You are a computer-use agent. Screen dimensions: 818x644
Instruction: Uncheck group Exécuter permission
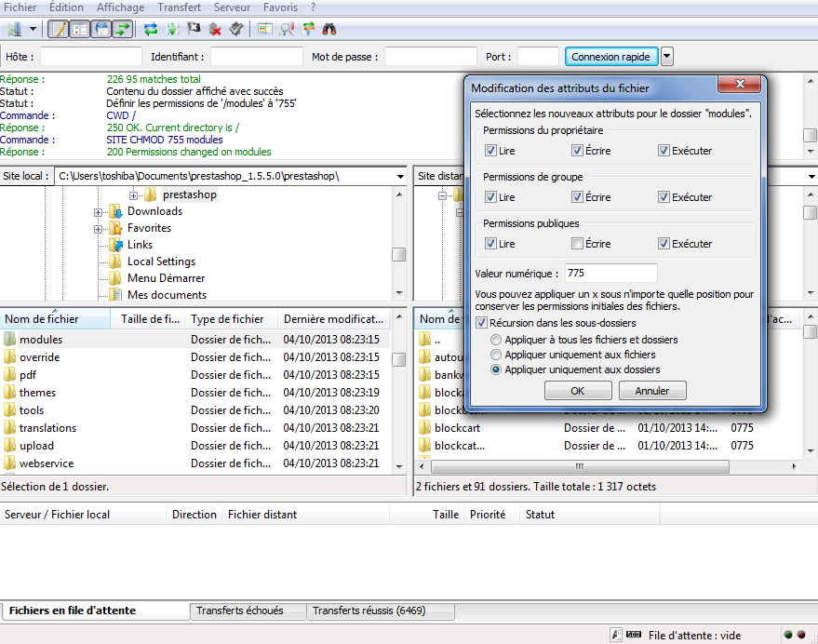[664, 196]
